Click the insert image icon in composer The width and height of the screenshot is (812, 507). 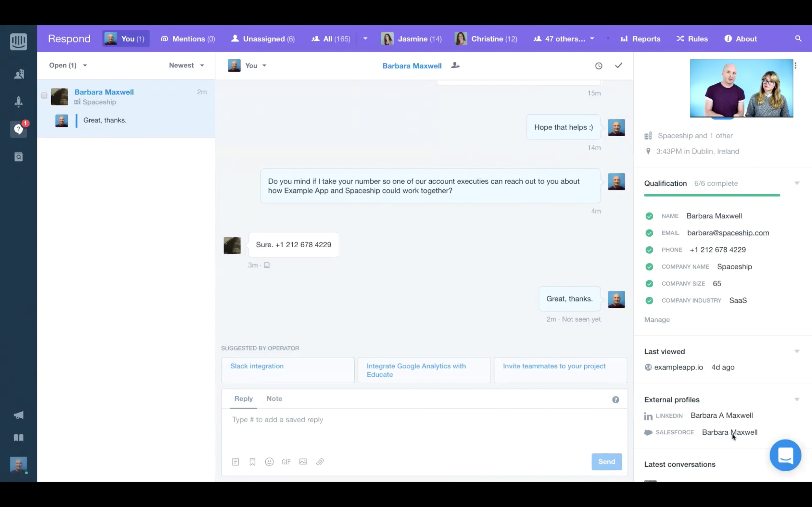[x=303, y=462]
